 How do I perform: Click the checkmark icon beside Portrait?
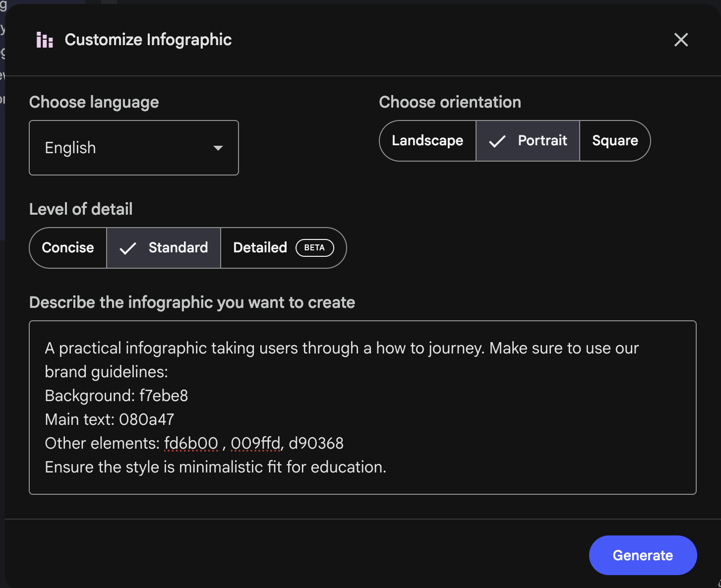(497, 141)
